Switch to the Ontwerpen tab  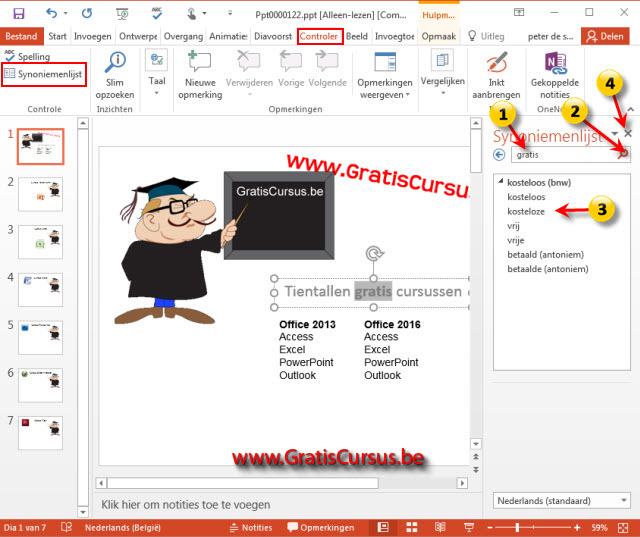point(138,36)
